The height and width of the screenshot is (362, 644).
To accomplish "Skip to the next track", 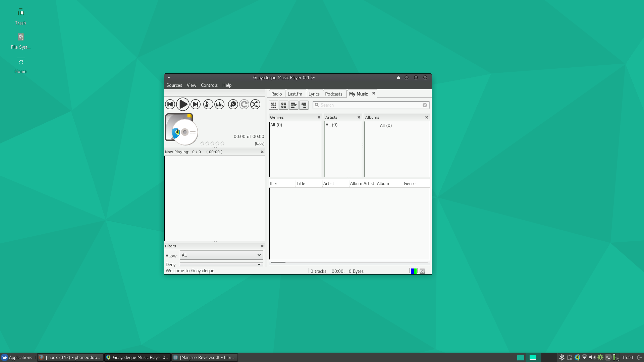I will pos(196,104).
